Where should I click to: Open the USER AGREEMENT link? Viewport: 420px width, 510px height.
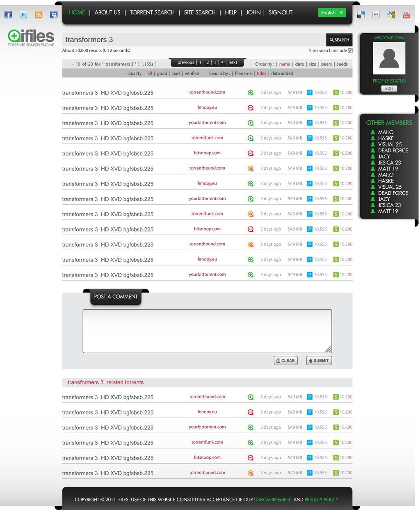273,500
